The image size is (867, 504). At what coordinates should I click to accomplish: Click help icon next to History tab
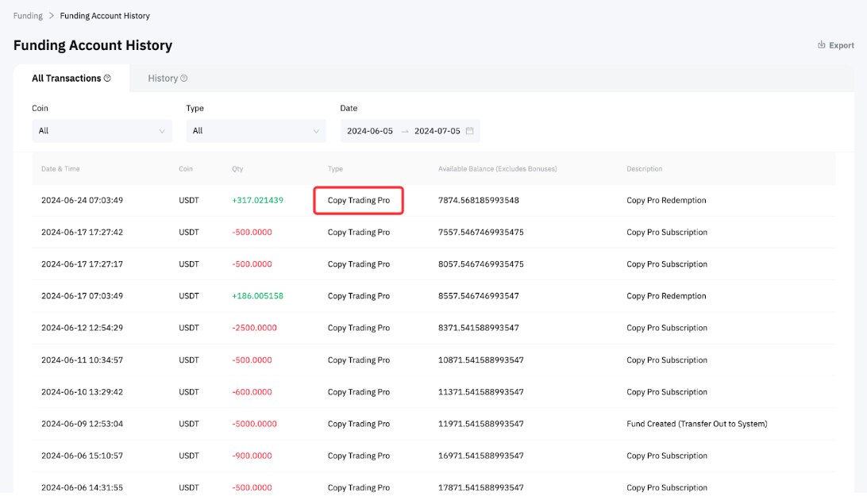(x=184, y=79)
